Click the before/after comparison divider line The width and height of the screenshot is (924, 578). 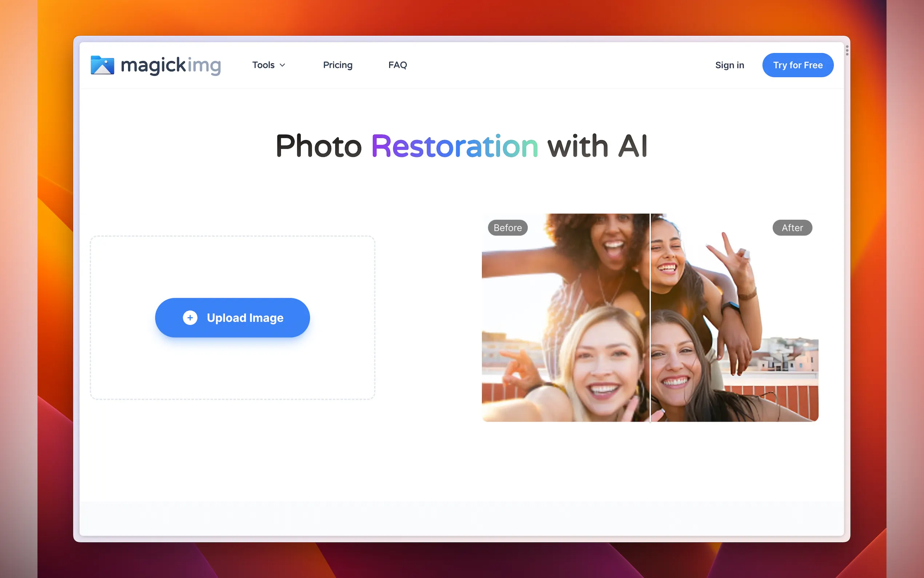(650, 317)
